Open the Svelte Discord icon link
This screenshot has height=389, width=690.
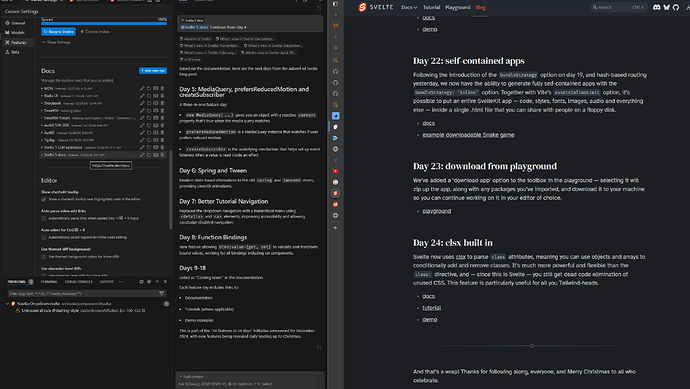coord(657,7)
